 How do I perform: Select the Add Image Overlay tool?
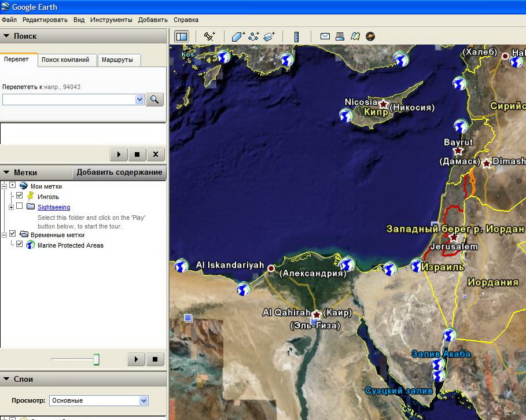pyautogui.click(x=269, y=36)
